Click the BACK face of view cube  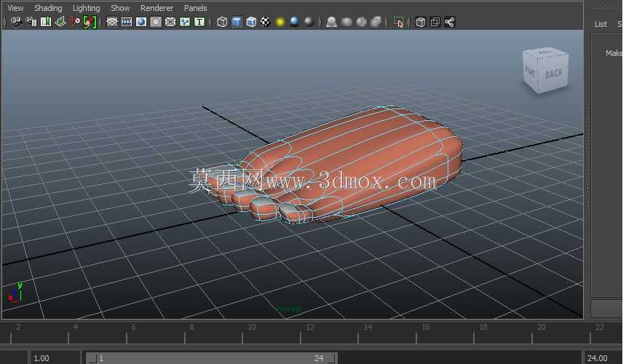point(554,74)
